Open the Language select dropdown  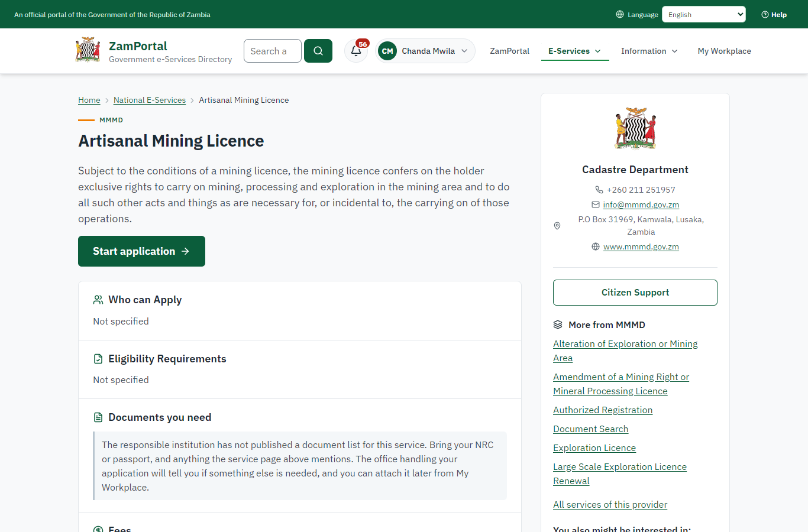(x=704, y=14)
